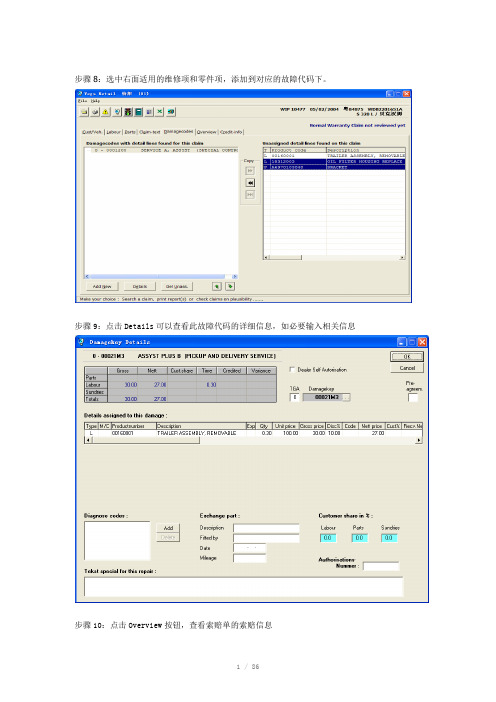
Task: Click the Pre-agreem. checkbox box
Action: coord(413,398)
